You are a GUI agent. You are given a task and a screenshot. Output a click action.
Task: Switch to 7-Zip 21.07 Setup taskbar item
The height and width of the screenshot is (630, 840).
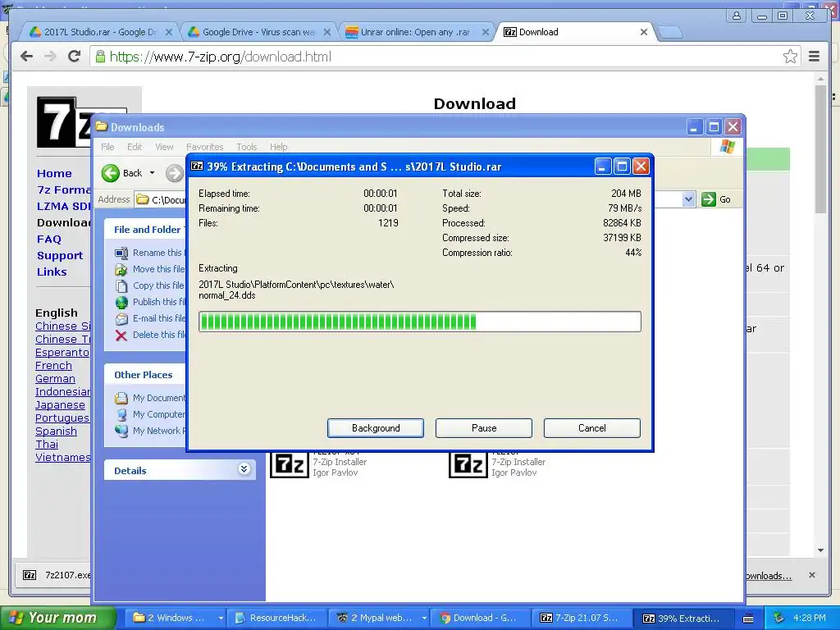(x=581, y=618)
